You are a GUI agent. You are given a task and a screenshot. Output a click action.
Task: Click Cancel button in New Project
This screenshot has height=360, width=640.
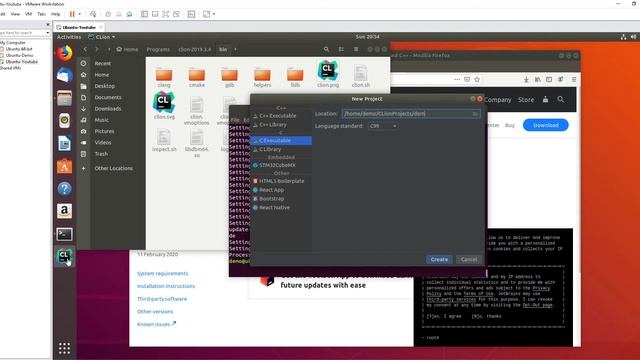469,260
